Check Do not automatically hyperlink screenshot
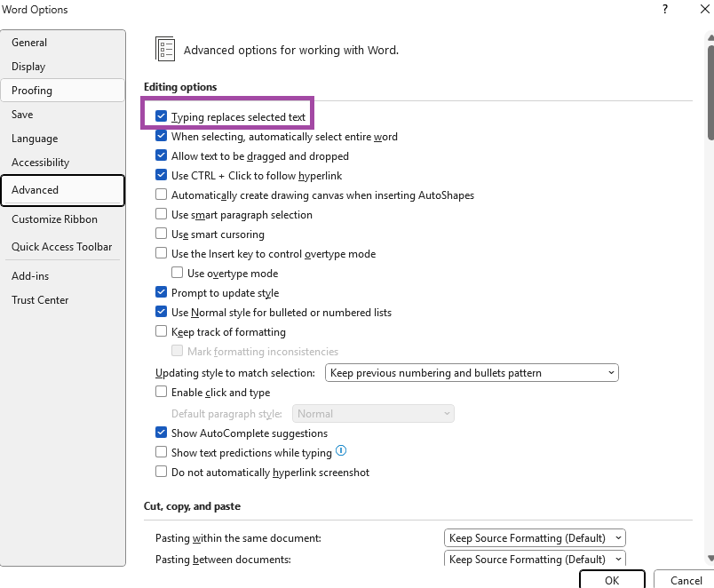 [162, 472]
